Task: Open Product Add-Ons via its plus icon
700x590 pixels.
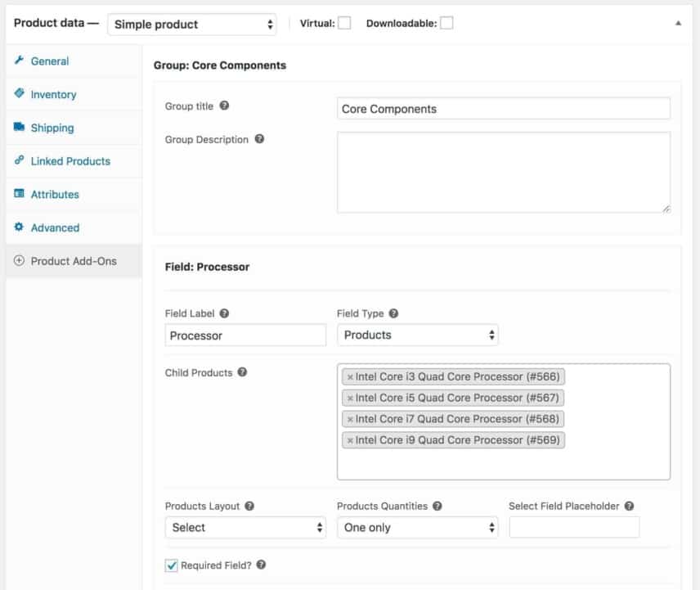Action: [x=18, y=262]
